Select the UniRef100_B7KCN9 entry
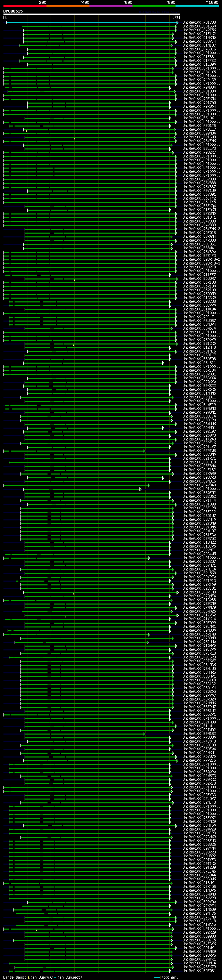The height and width of the screenshot is (980, 222). pos(199,917)
